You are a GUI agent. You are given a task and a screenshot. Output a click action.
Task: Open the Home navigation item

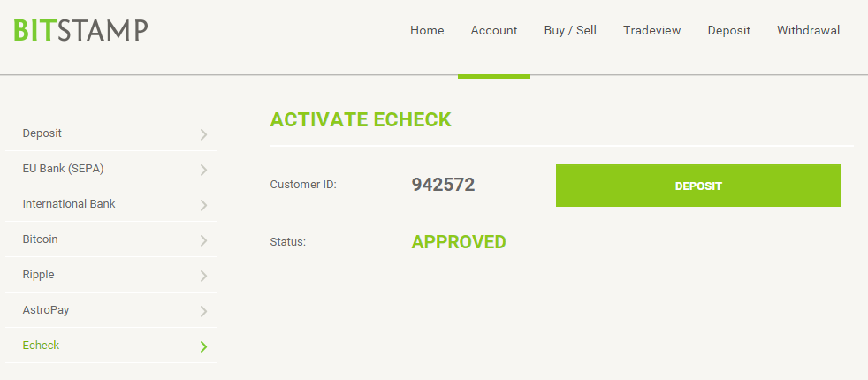click(x=427, y=30)
